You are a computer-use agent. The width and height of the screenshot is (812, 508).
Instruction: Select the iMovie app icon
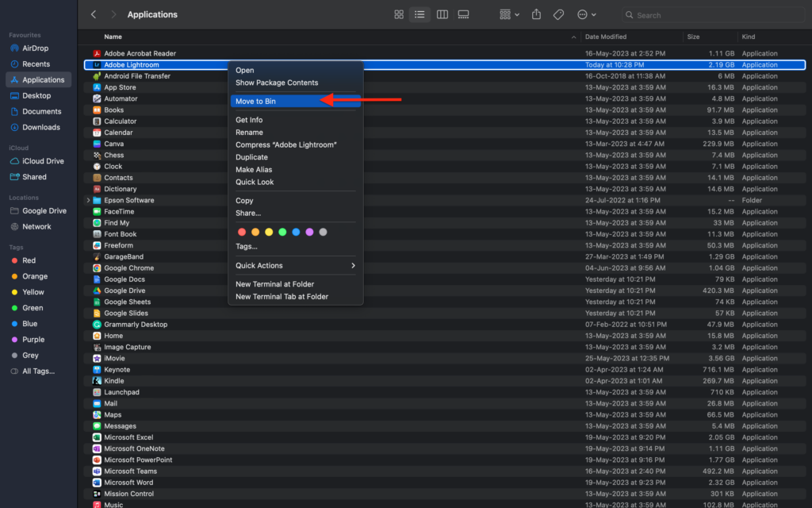97,358
